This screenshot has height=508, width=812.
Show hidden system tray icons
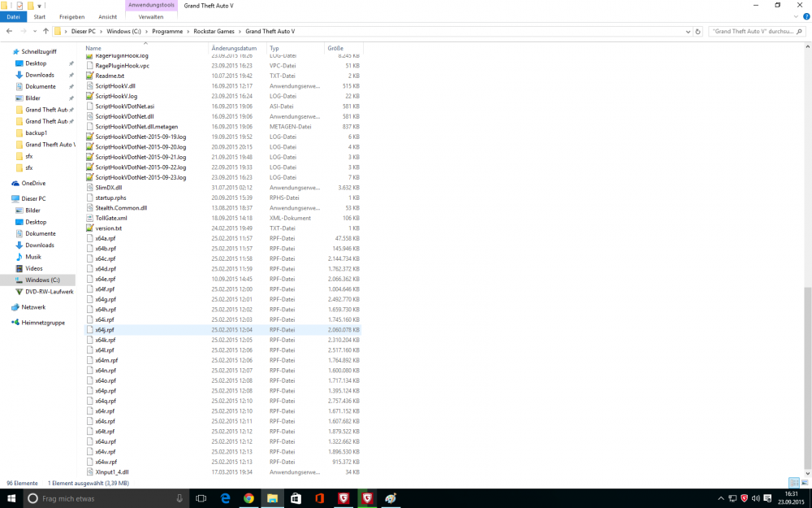pos(721,498)
